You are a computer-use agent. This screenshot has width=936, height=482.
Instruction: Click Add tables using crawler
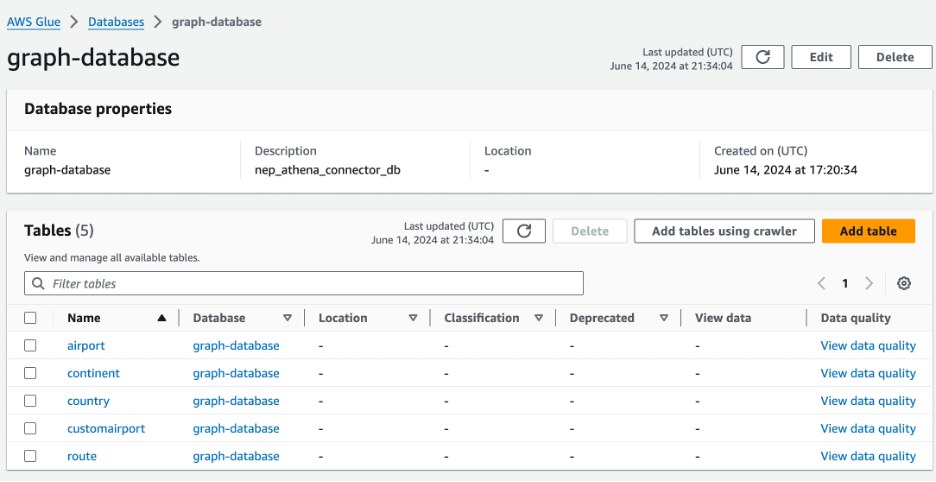click(x=724, y=231)
